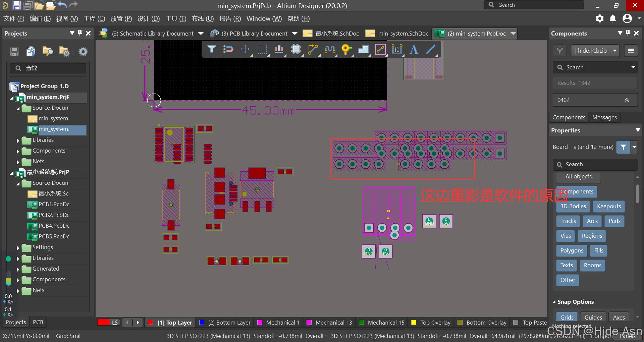Collapse the Snap Options section
644x342 pixels.
554,302
